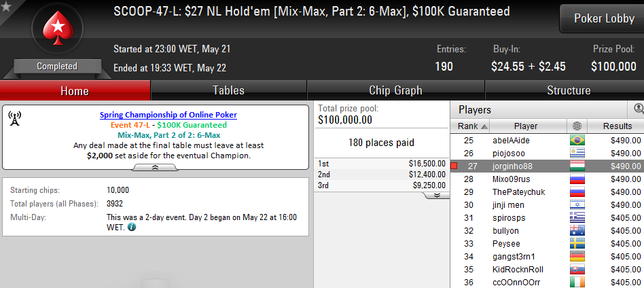Click the Brazil flag beside abelAAide
644x288 pixels.
point(577,141)
